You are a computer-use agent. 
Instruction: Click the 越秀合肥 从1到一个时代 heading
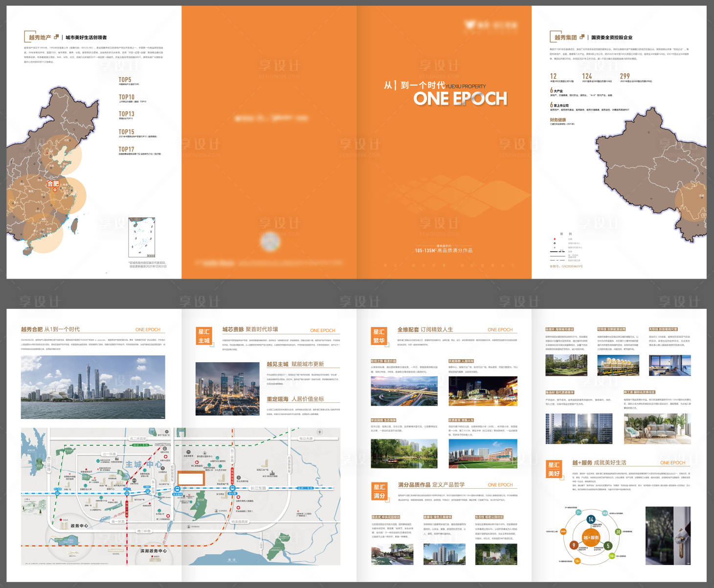[x=50, y=329]
